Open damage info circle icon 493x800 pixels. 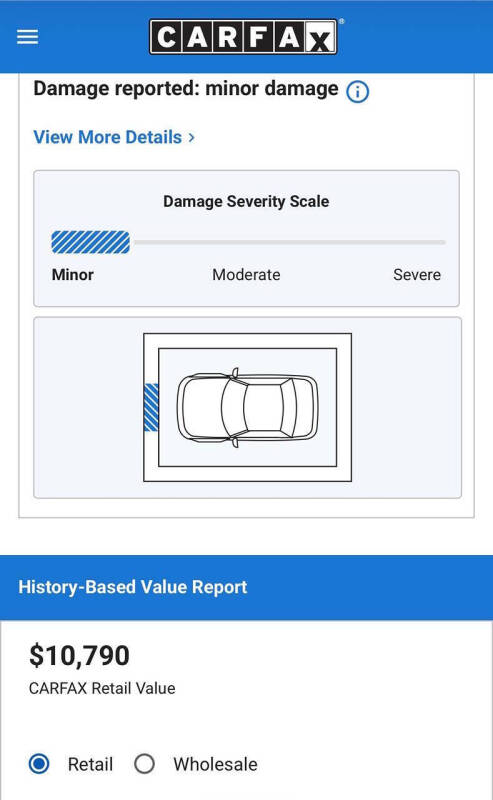[357, 92]
